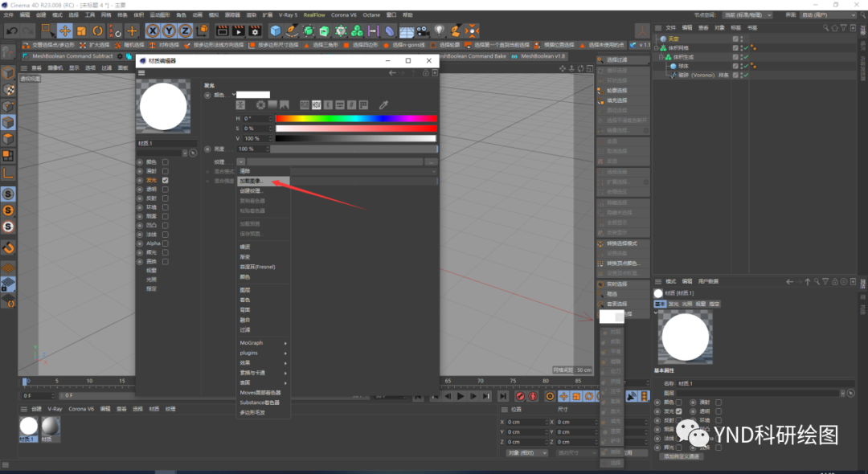
Task: Open the RealFlow menu in menu bar
Action: pyautogui.click(x=314, y=15)
